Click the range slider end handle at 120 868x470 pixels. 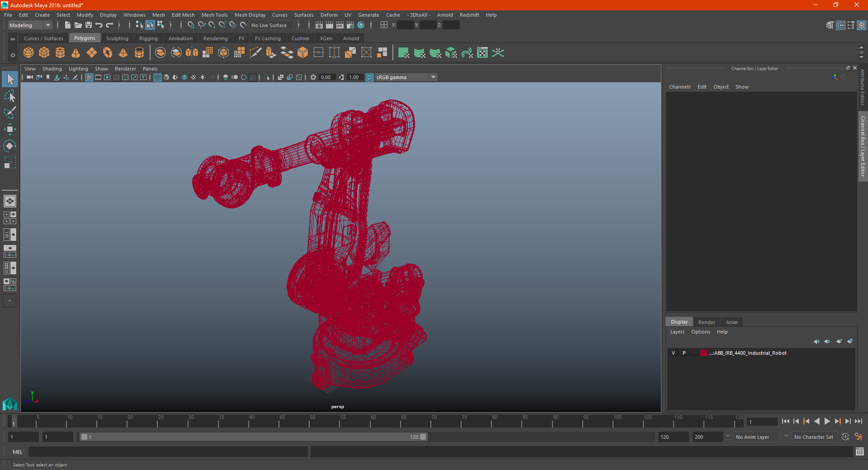pos(423,437)
